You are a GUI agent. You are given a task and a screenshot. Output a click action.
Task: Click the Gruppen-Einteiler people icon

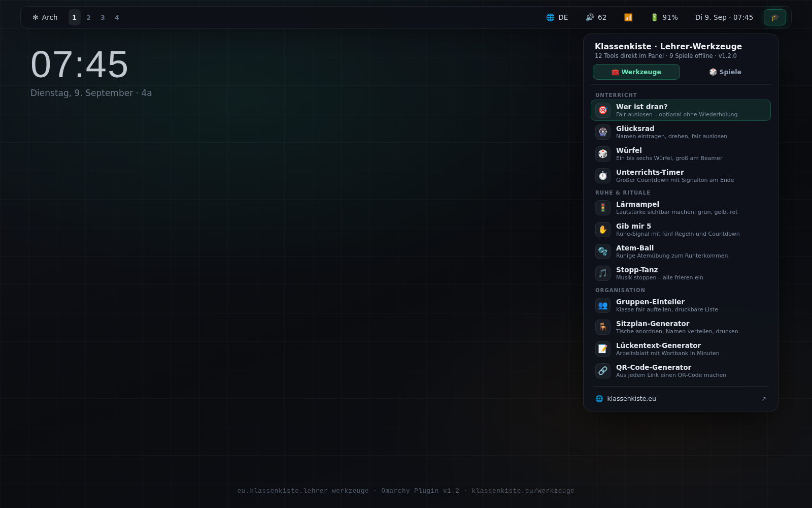pos(603,305)
